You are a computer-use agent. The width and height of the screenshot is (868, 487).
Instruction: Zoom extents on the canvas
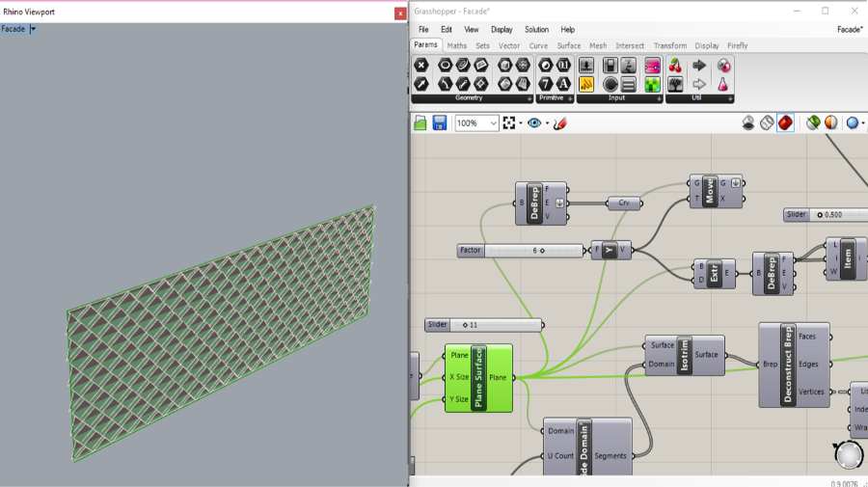coord(508,122)
